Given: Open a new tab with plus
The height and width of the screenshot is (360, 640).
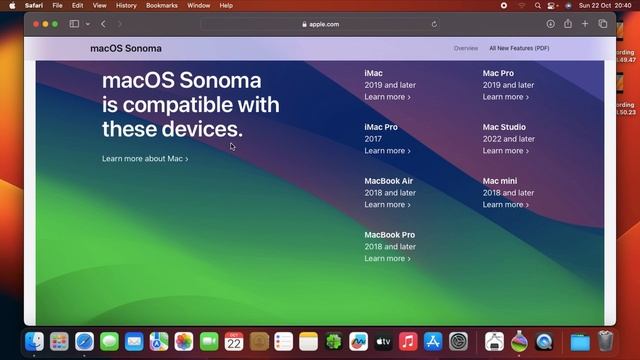Looking at the screenshot, I should click(585, 24).
